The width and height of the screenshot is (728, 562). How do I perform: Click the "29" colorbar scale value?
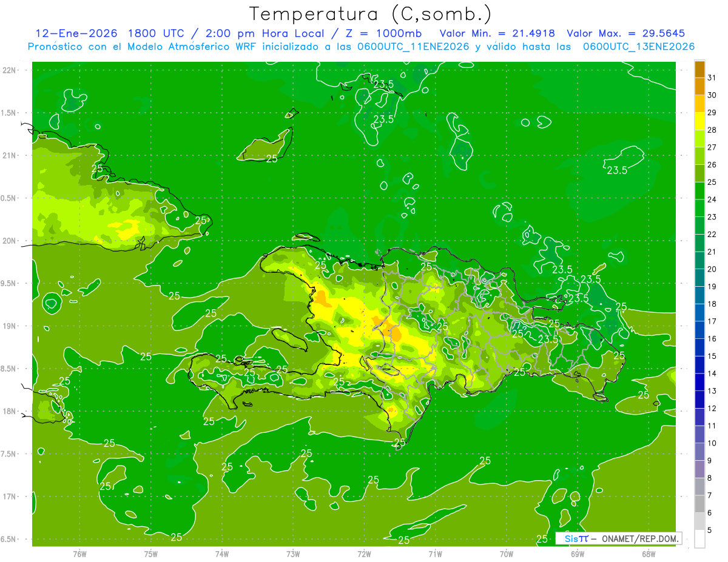[x=712, y=112]
